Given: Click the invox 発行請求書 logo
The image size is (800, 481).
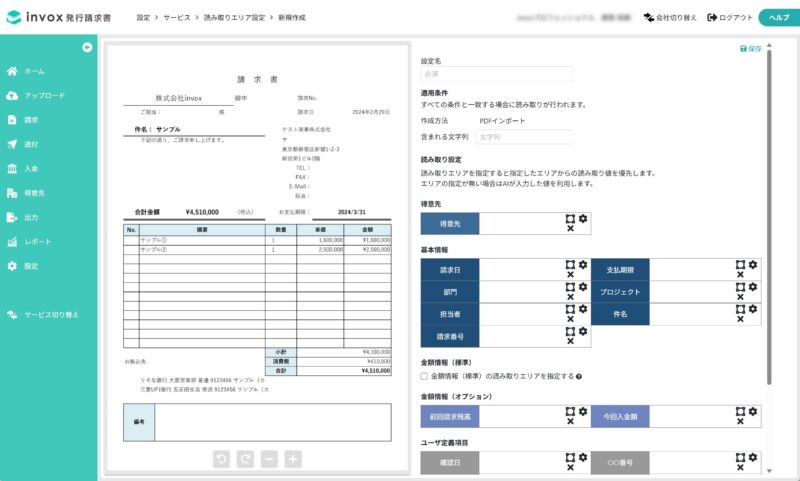Looking at the screenshot, I should click(x=59, y=17).
